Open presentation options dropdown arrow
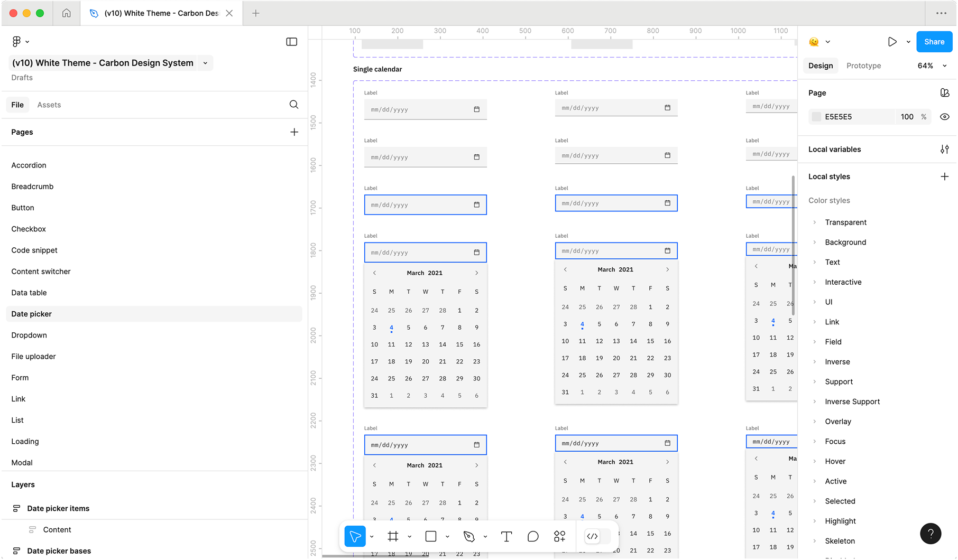 coord(908,42)
